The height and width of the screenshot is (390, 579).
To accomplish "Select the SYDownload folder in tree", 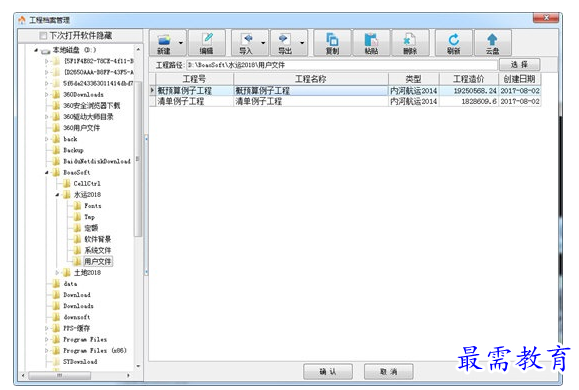I will pos(80,362).
